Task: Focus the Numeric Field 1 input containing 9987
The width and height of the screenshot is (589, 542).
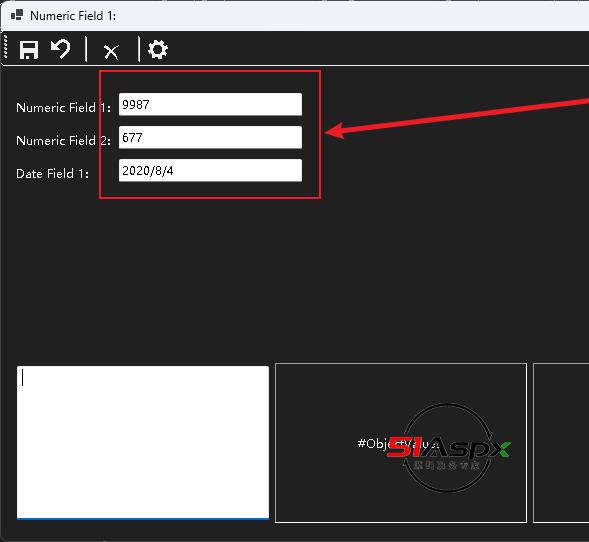Action: (210, 104)
